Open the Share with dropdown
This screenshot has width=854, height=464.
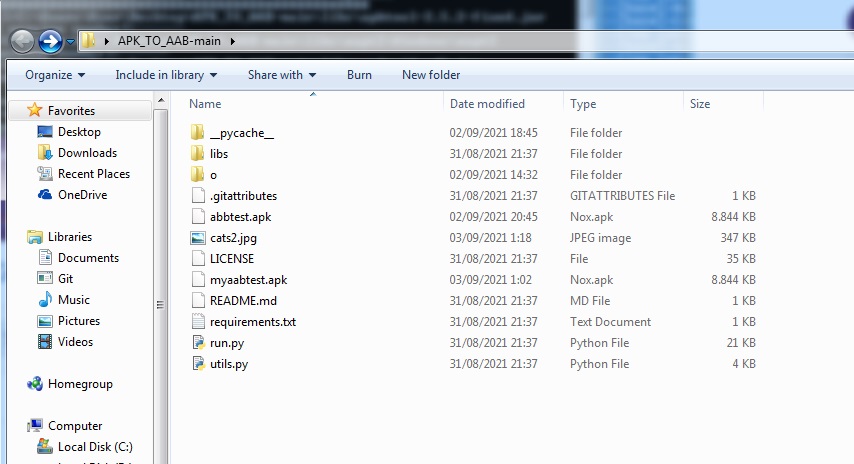click(282, 75)
